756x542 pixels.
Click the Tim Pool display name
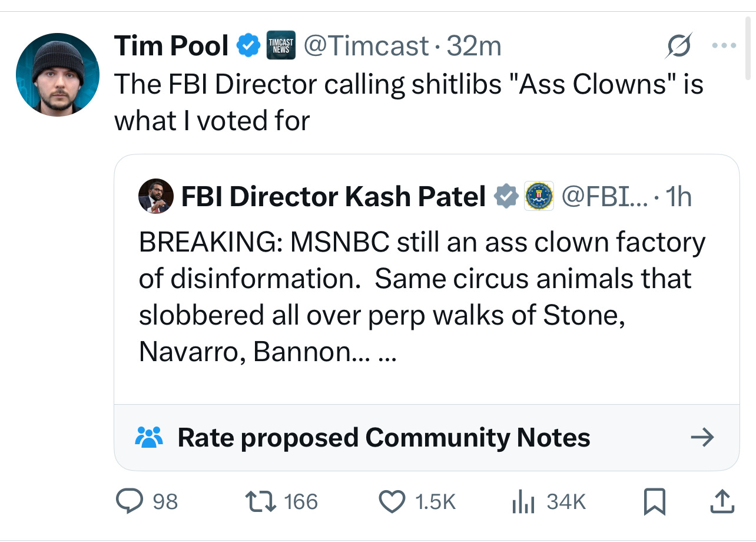point(171,46)
